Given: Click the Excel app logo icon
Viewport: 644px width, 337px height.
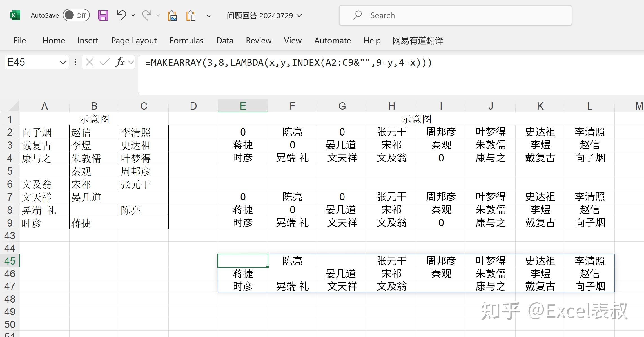Looking at the screenshot, I should (x=15, y=15).
